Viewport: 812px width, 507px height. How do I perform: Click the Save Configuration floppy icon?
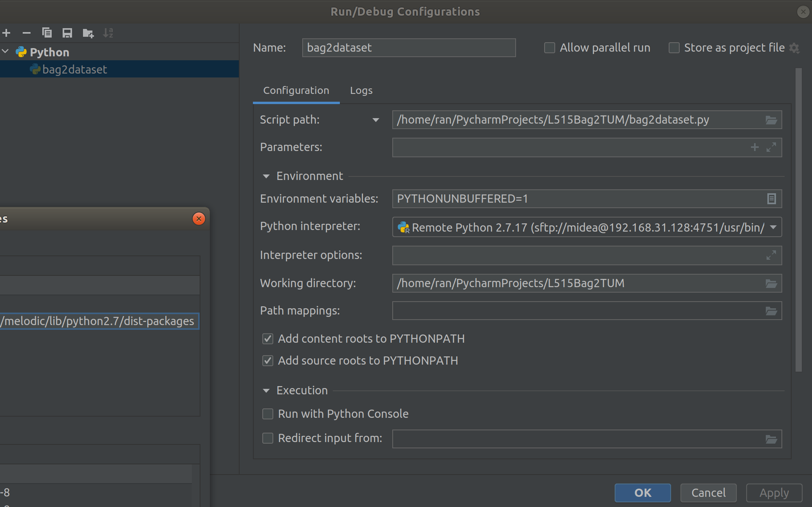click(67, 33)
